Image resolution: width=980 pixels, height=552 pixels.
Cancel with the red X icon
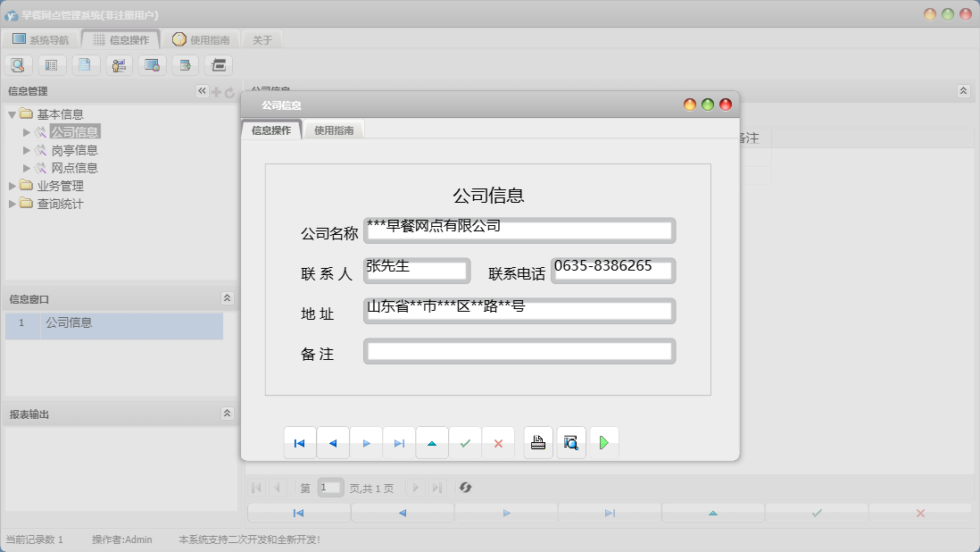(x=498, y=441)
